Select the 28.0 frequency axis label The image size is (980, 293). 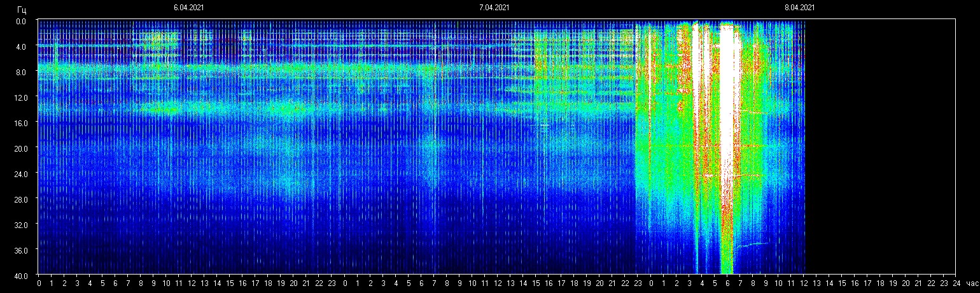tap(20, 199)
